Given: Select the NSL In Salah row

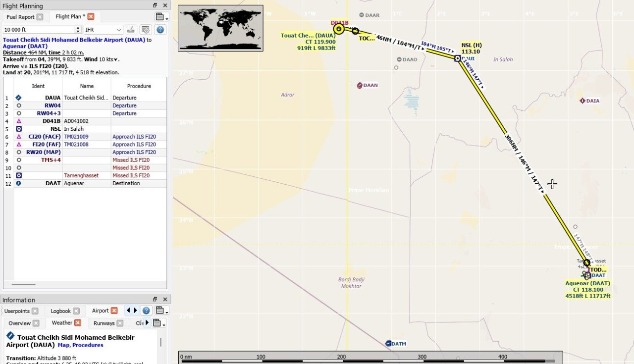Looking at the screenshot, I should pyautogui.click(x=85, y=129).
